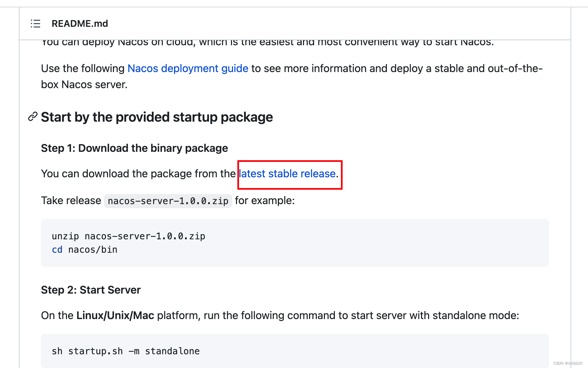Open the Nacos deployment guide link

coord(188,68)
